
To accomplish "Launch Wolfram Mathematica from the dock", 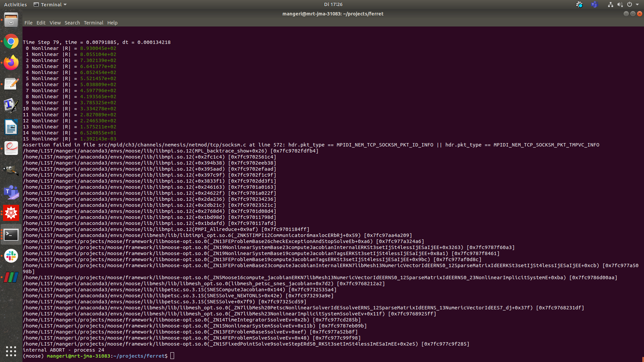I will click(x=11, y=213).
